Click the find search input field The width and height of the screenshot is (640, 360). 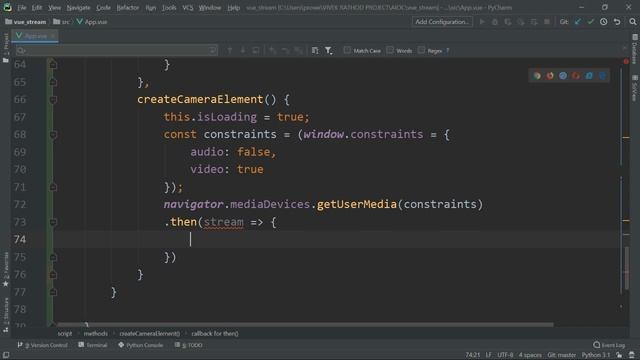tap(116, 51)
